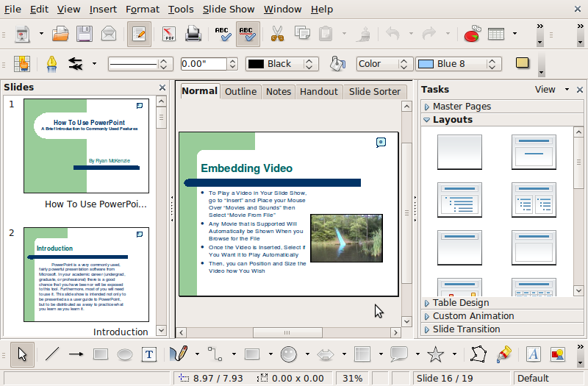Select slide 2 Introduction thumbnail
The image size is (588, 386).
tap(86, 274)
